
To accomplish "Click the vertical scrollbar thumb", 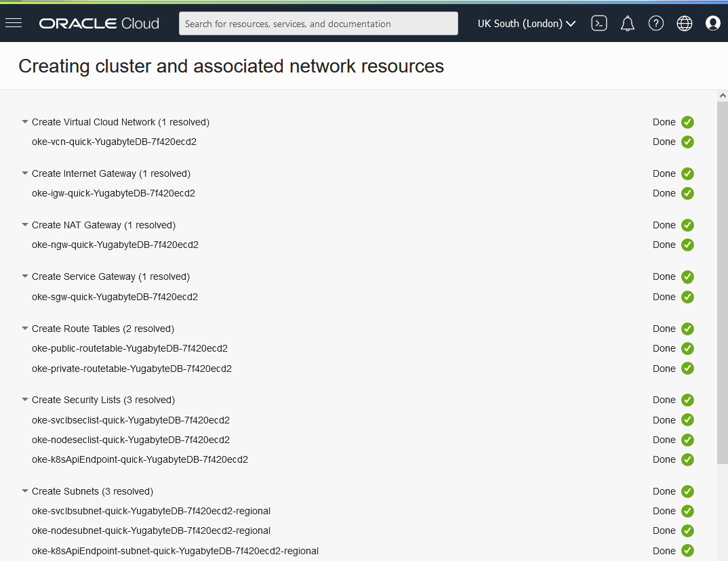I will pos(723,281).
